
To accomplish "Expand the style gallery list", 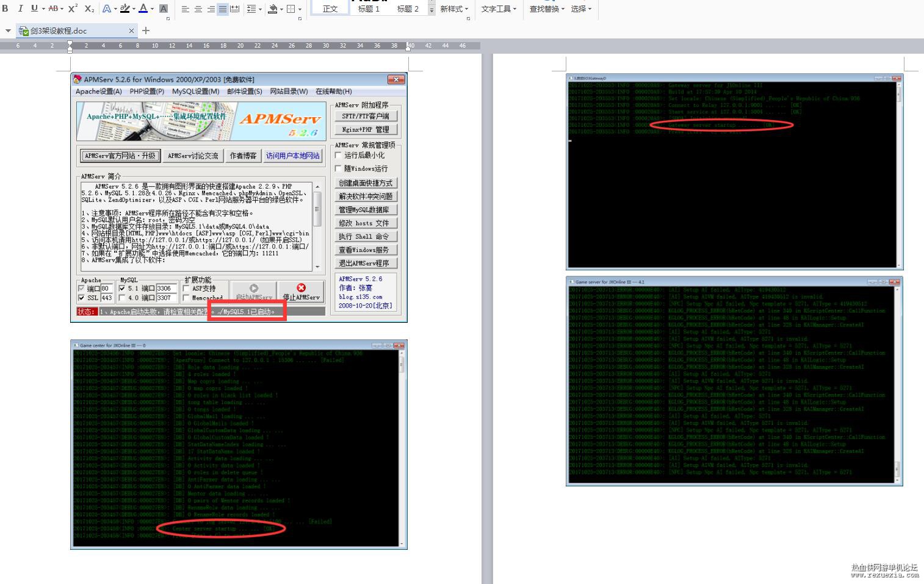I will 431,10.
